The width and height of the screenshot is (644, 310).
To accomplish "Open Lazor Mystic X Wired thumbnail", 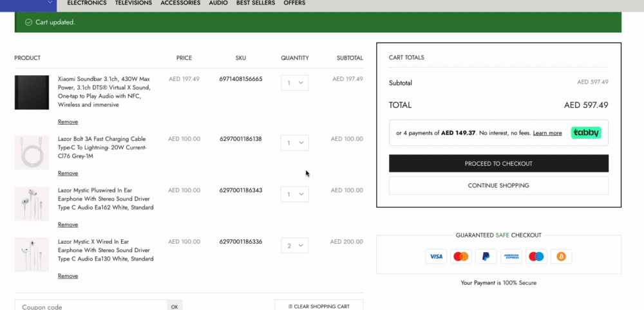I will coord(32,255).
